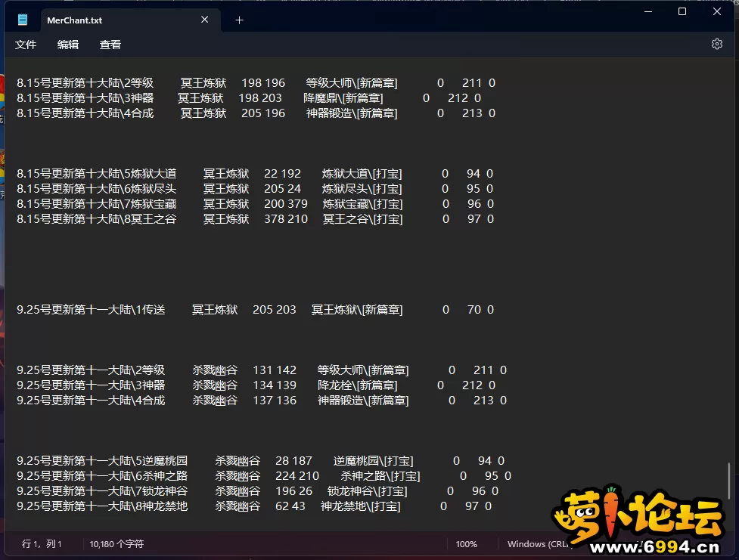Click text 锁龙神谷\[打宝]
739x560 pixels.
[367, 490]
